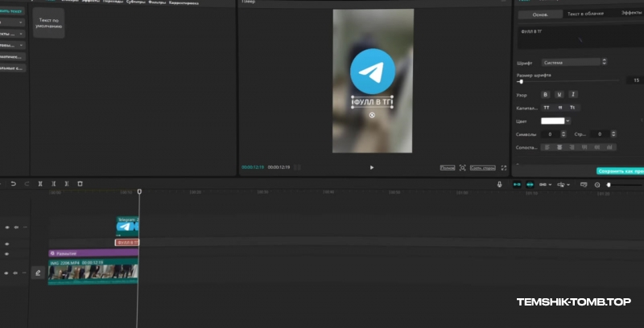Click the line spacing stepper arrows
The width and height of the screenshot is (644, 328).
613,134
